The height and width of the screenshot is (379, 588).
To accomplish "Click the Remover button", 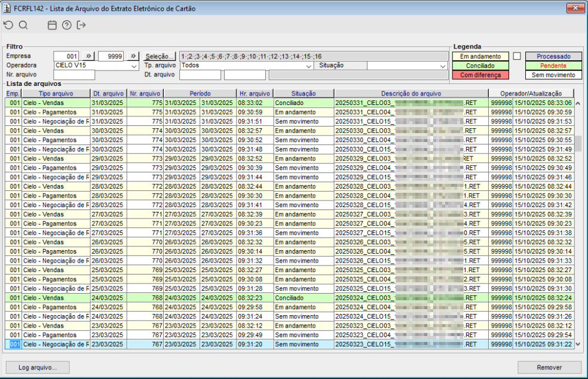I will pyautogui.click(x=549, y=367).
